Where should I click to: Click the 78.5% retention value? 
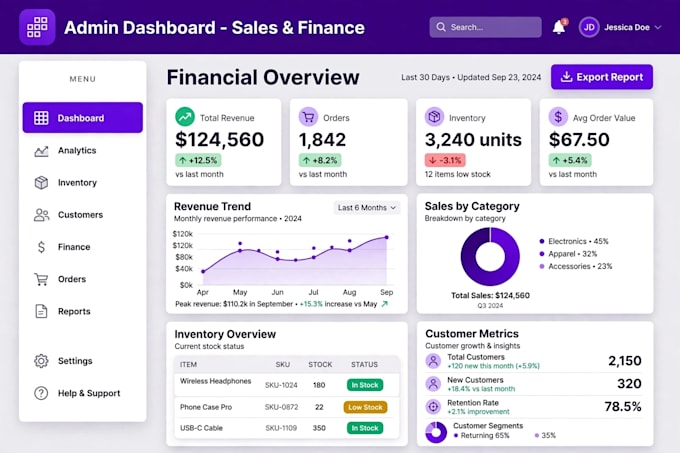623,407
